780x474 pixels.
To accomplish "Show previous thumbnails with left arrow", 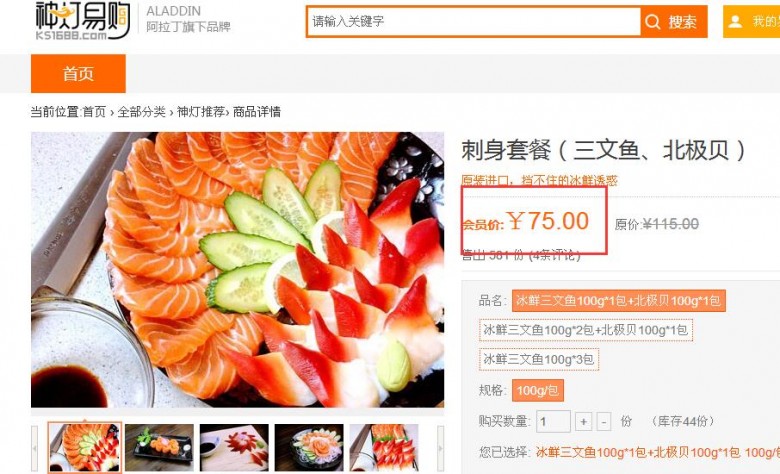I will [x=34, y=448].
